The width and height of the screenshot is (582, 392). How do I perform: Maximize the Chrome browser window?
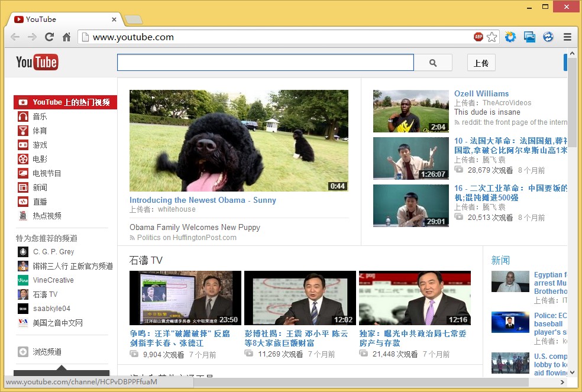pos(545,7)
